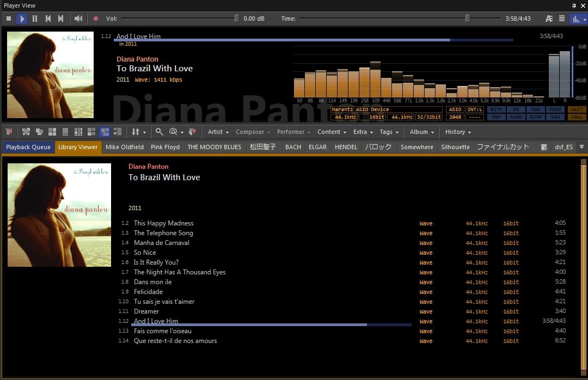The height and width of the screenshot is (380, 588).
Task: Switch to the Playback Queue tab
Action: [28, 147]
